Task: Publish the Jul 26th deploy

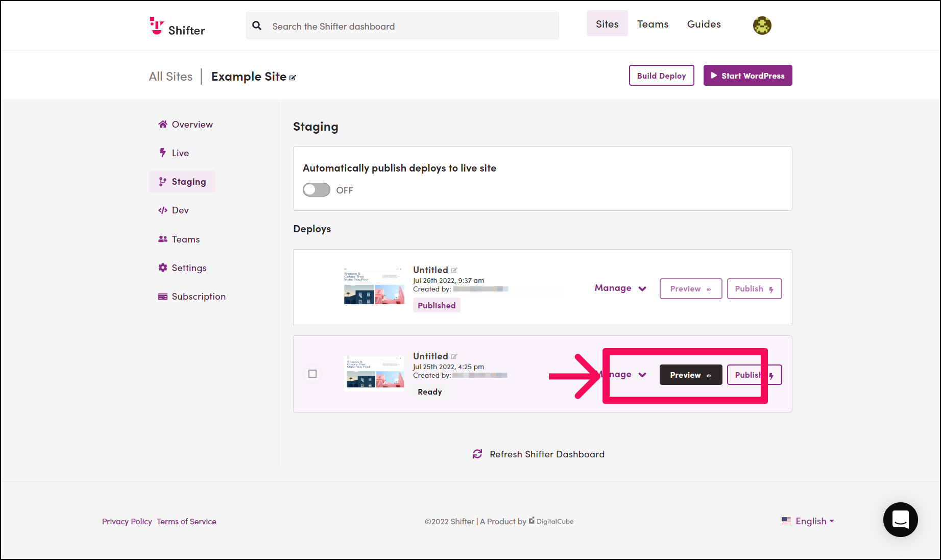Action: tap(755, 289)
